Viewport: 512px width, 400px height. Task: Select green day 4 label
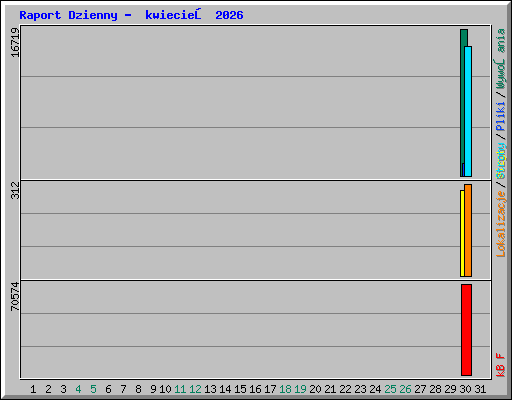(x=78, y=389)
